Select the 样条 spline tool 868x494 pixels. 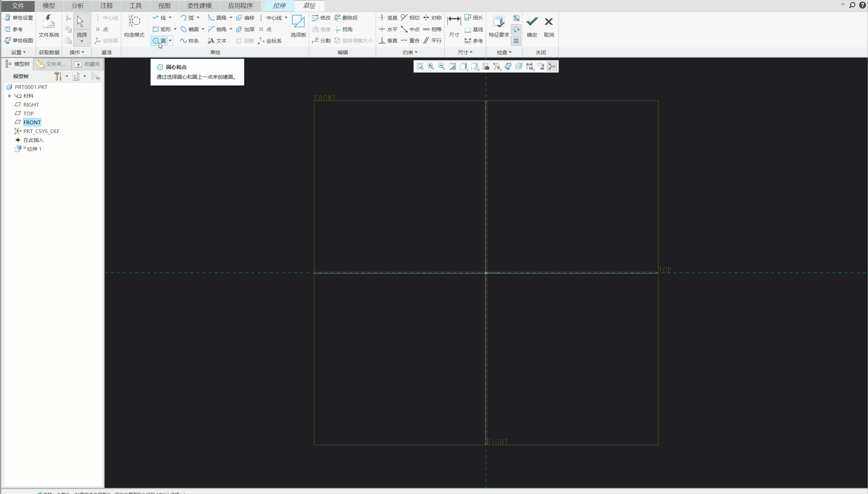click(190, 41)
